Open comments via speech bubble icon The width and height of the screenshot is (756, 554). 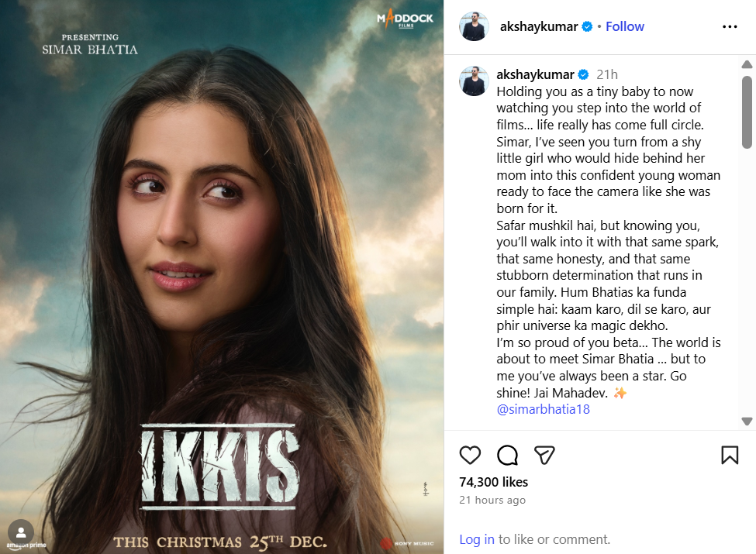click(507, 456)
